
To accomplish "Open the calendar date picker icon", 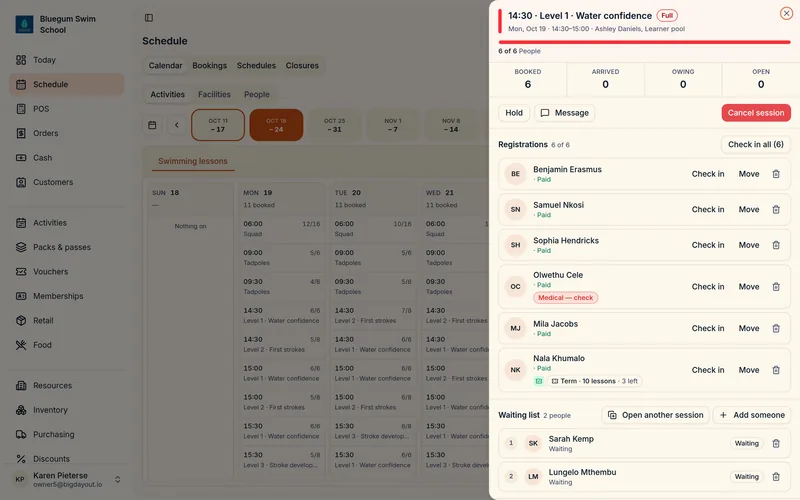I will click(x=152, y=125).
